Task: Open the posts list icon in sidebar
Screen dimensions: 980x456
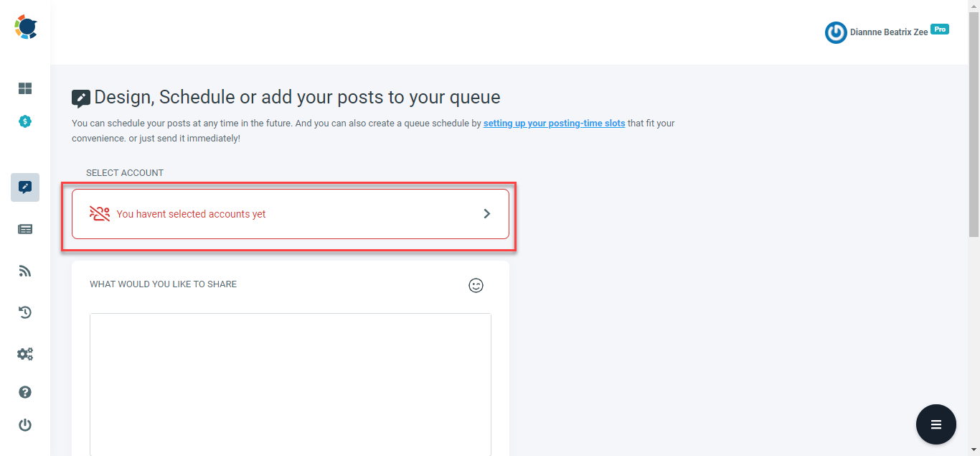Action: [x=25, y=229]
